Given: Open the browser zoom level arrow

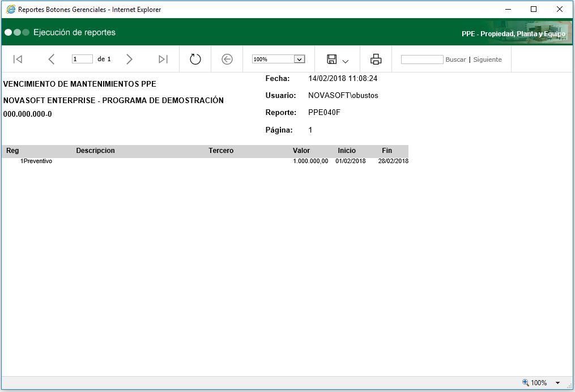Looking at the screenshot, I should coord(557,383).
